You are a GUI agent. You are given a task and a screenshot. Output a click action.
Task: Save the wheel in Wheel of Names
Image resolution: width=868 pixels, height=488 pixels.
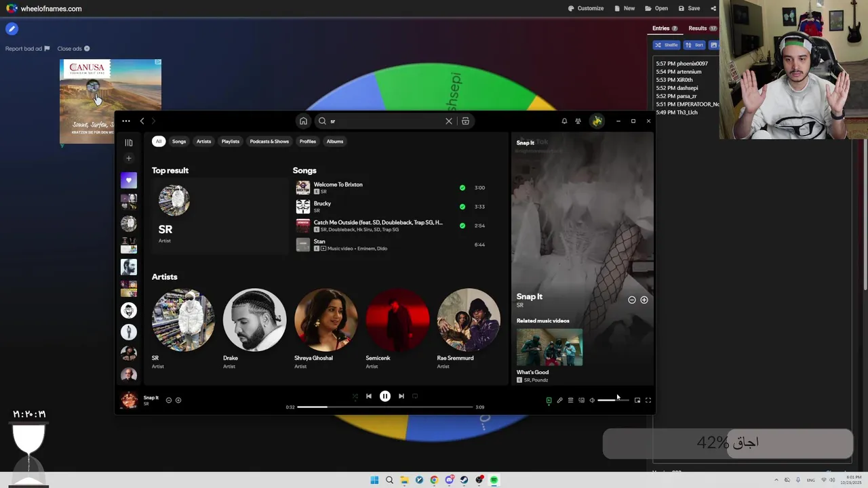pyautogui.click(x=689, y=9)
